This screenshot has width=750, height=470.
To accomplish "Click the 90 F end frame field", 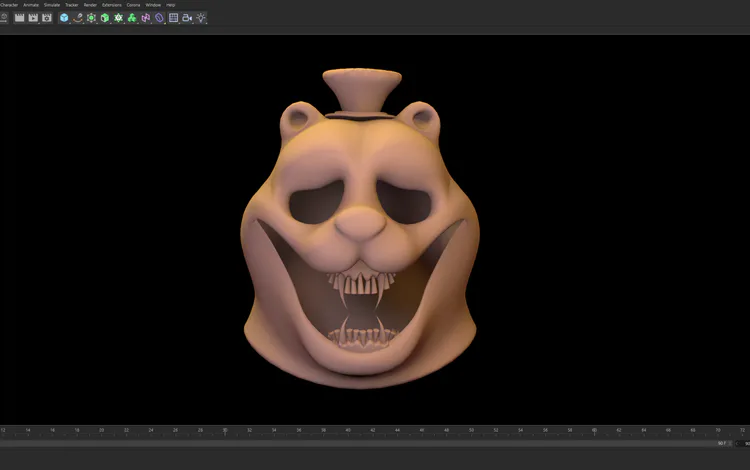I will [722, 444].
